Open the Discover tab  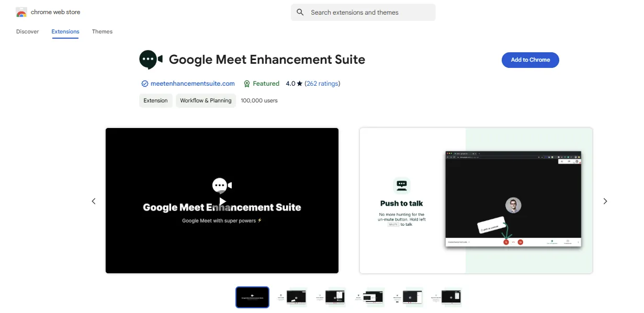(x=28, y=31)
